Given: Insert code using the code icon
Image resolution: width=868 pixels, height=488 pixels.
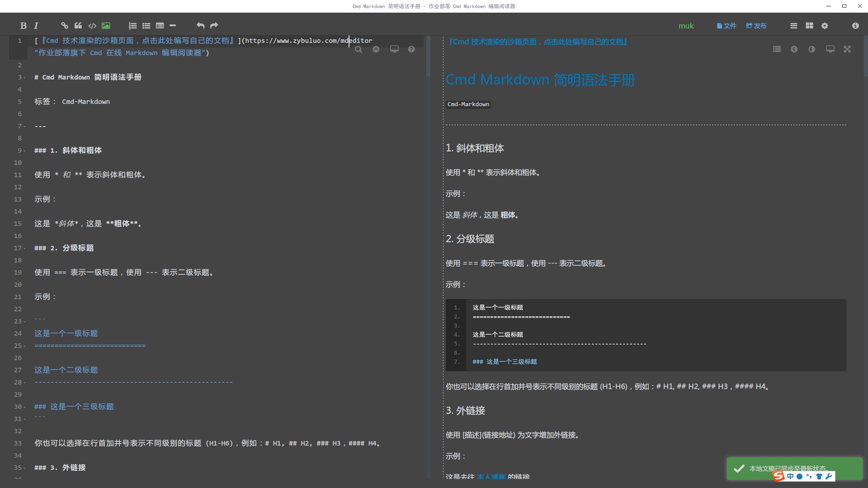Looking at the screenshot, I should 92,26.
